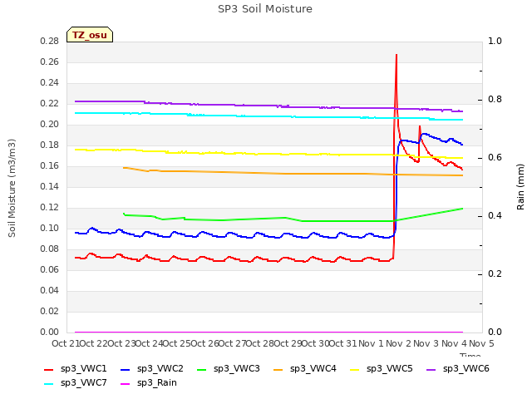
Task: Click the Oct 21 date tick label
Action: point(66,343)
